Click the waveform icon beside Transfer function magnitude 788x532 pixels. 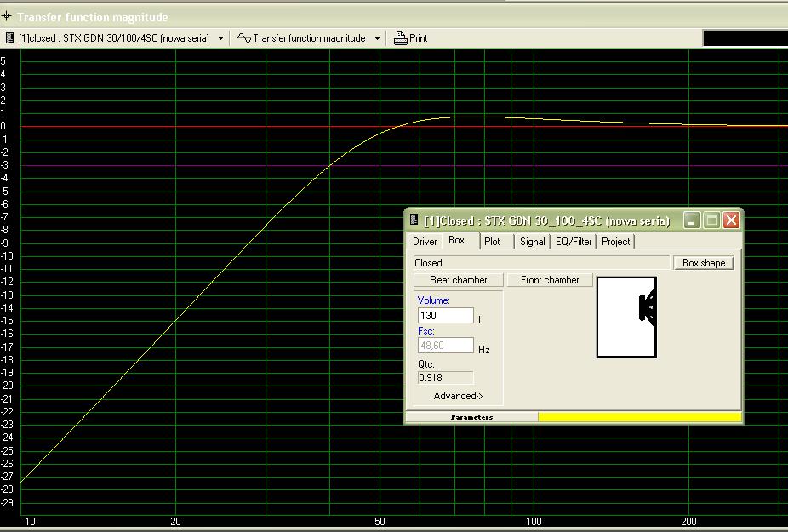pos(244,38)
